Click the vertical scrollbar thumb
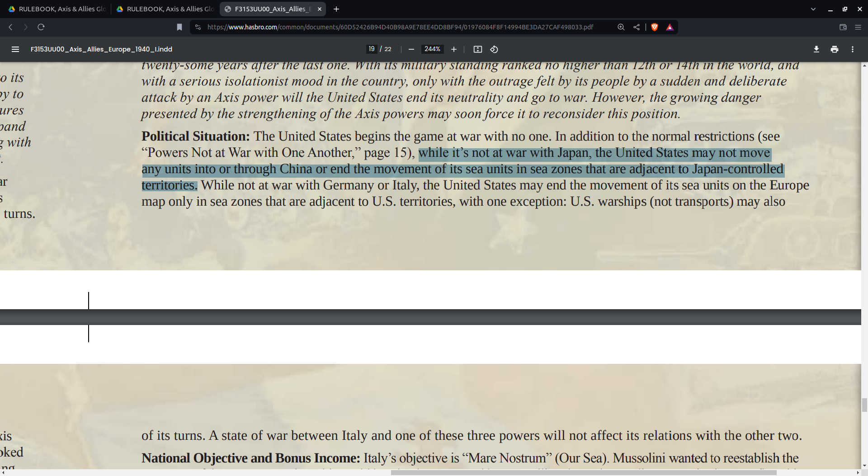Screen dimensions: 868x476 point(864,405)
